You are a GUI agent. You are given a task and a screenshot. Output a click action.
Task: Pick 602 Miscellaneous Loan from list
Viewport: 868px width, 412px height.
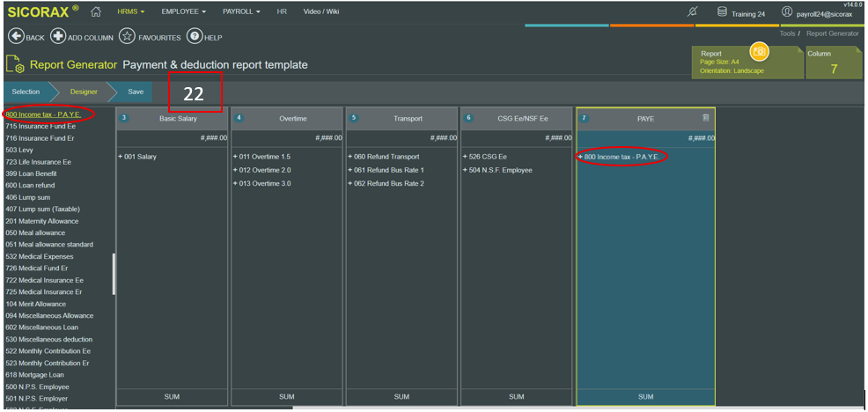(x=41, y=327)
